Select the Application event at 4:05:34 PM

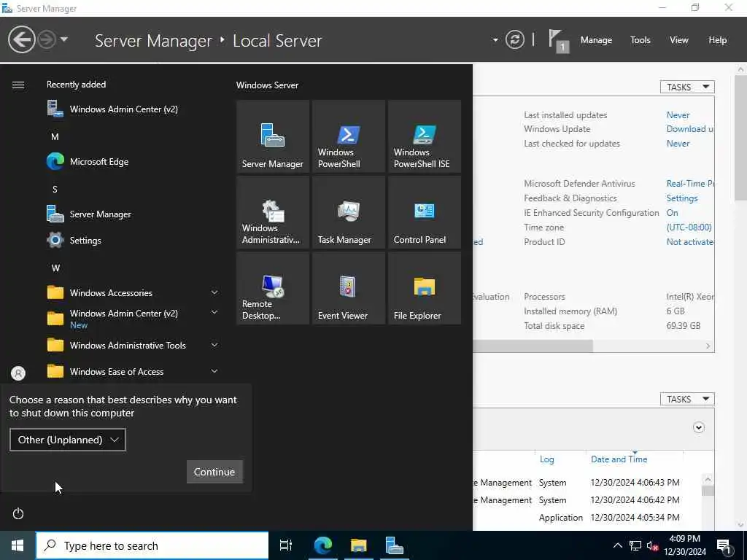[587, 517]
